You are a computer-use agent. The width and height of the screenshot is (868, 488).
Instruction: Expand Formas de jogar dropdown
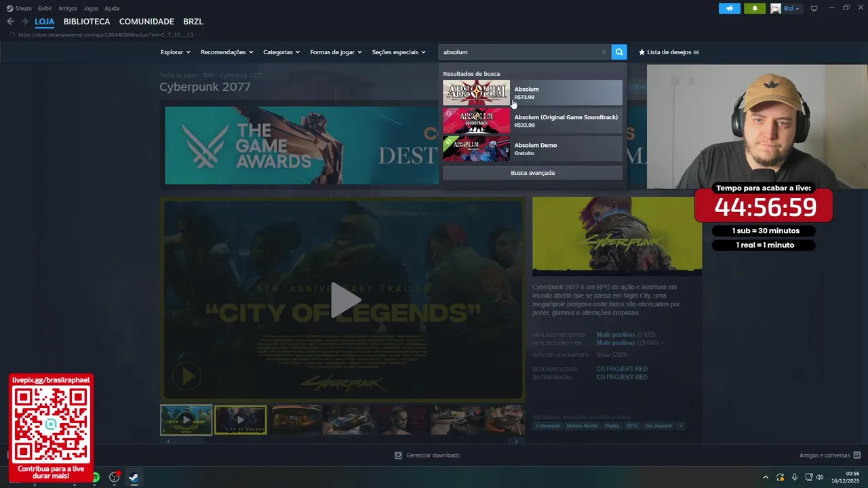(x=336, y=52)
